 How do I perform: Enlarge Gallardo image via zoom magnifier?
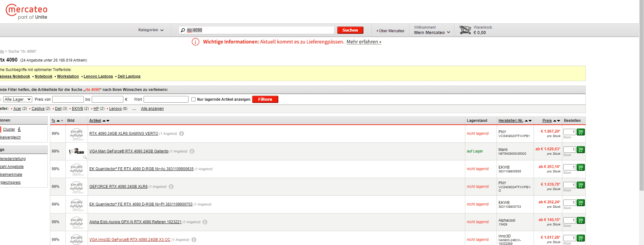tap(85, 157)
